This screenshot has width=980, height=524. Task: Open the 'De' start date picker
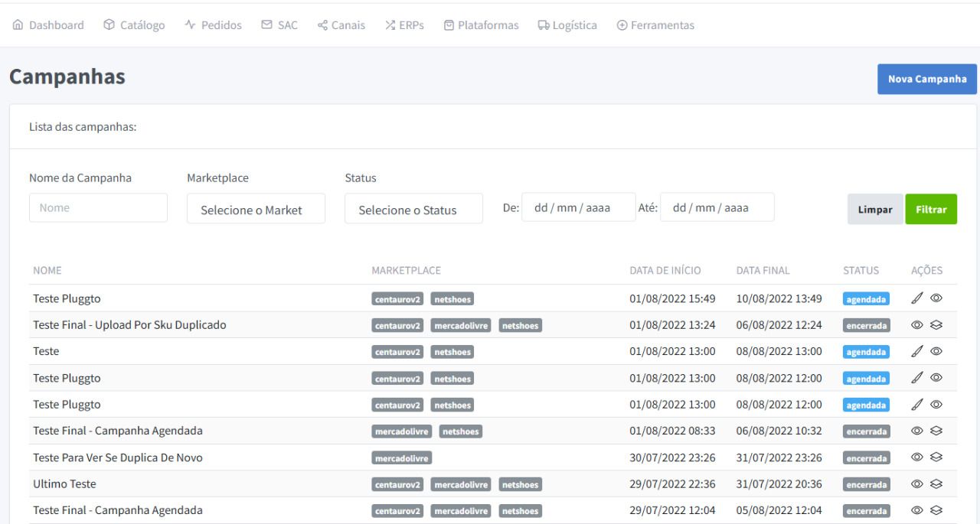(x=578, y=207)
